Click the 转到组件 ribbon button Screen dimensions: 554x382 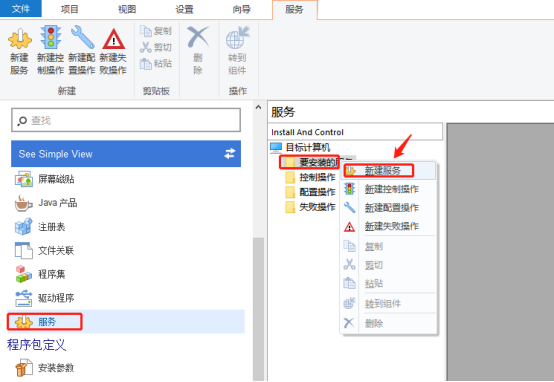[237, 51]
